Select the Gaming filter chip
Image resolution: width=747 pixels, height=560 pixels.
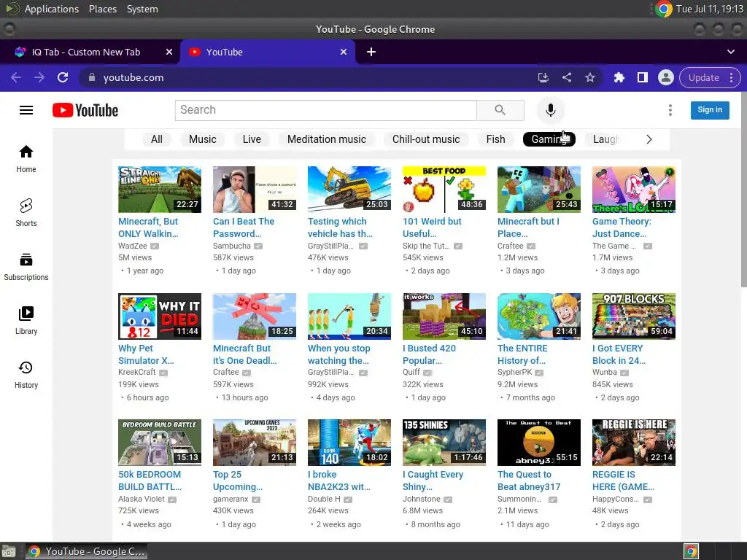(549, 139)
